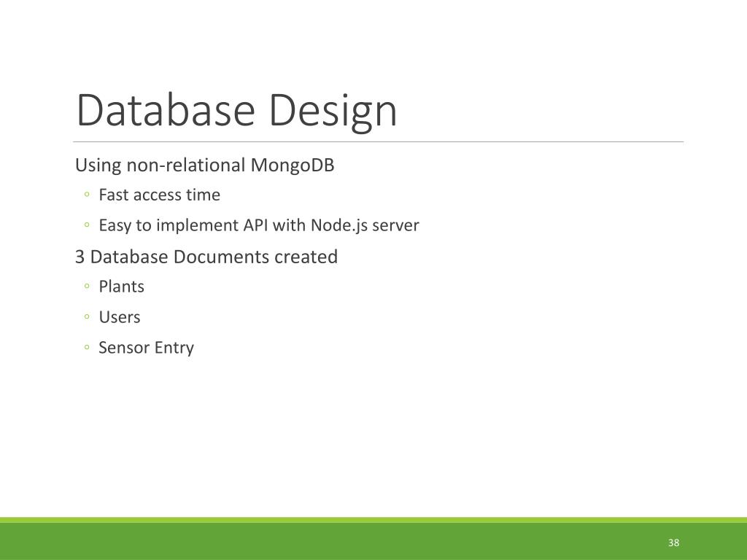This screenshot has width=747, height=560.
Task: Click the slide number 38
Action: [673, 542]
